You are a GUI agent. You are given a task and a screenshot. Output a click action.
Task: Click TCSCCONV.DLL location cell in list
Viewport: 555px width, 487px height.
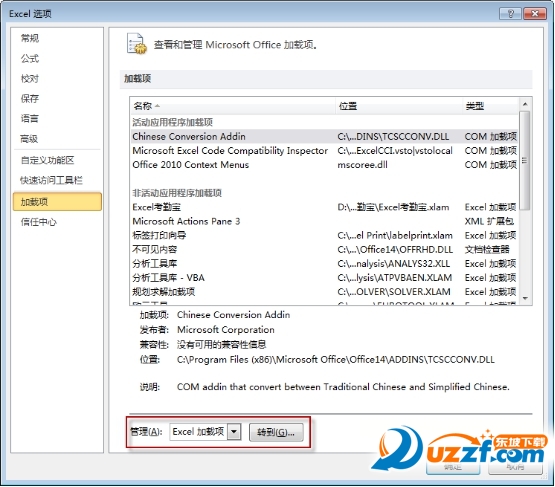click(393, 137)
